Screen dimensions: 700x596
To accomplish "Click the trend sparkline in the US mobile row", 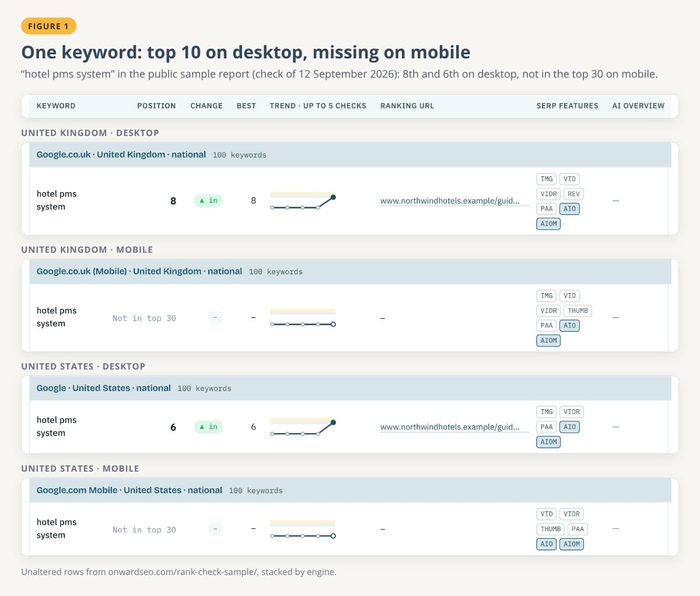I will click(x=303, y=529).
